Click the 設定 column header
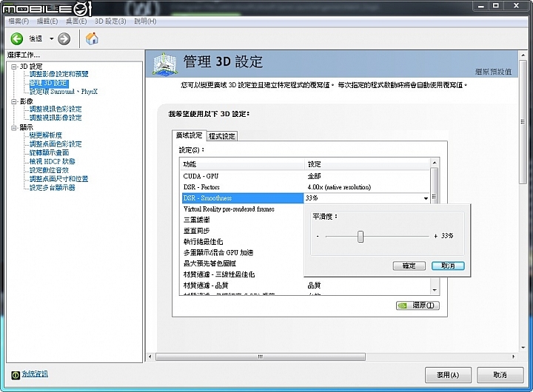 point(367,164)
